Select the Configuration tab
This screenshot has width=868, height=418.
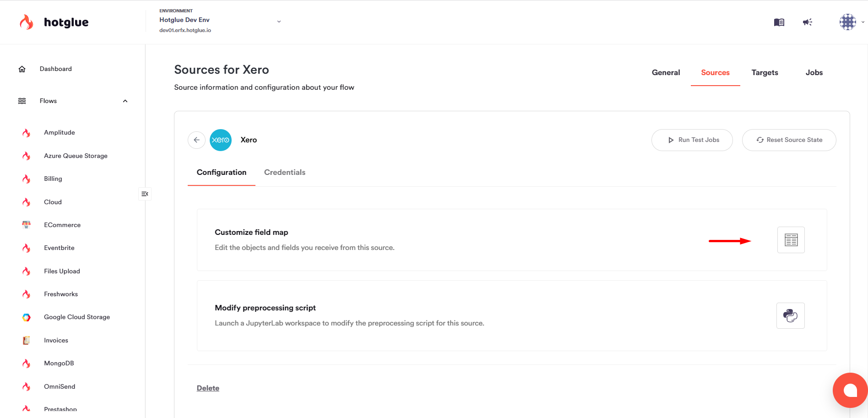[222, 172]
